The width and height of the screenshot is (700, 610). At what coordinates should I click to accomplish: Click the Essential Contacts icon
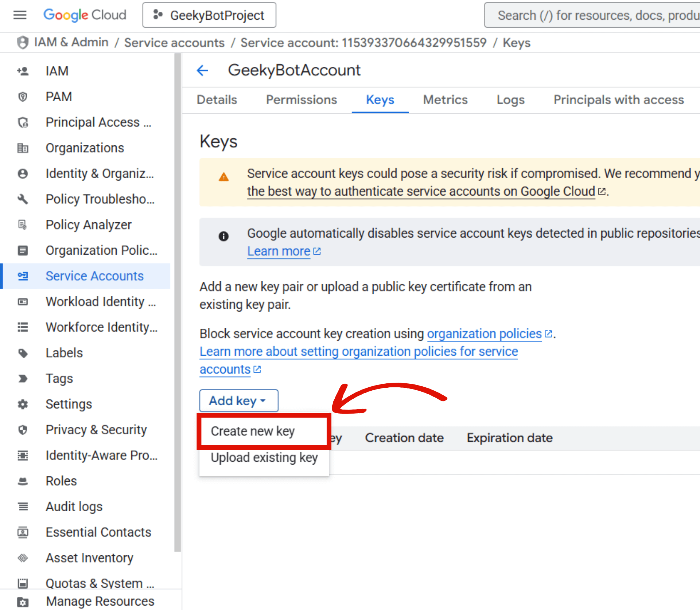23,532
